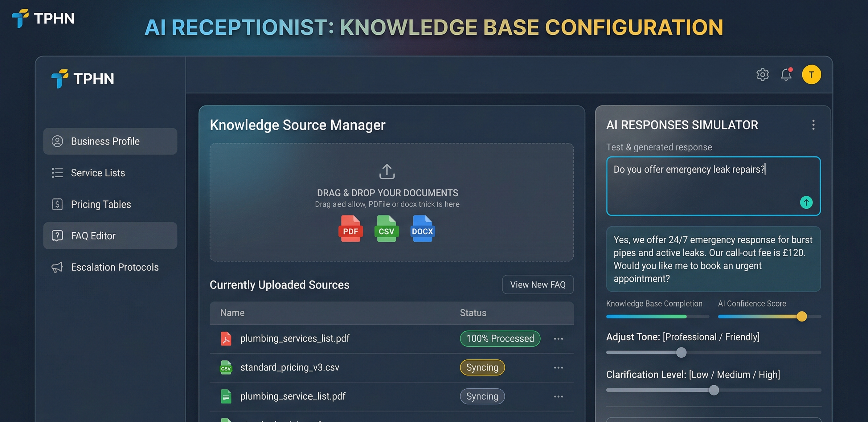Click the Knowledge Base Completion progress bar
Image resolution: width=868 pixels, height=422 pixels.
657,317
